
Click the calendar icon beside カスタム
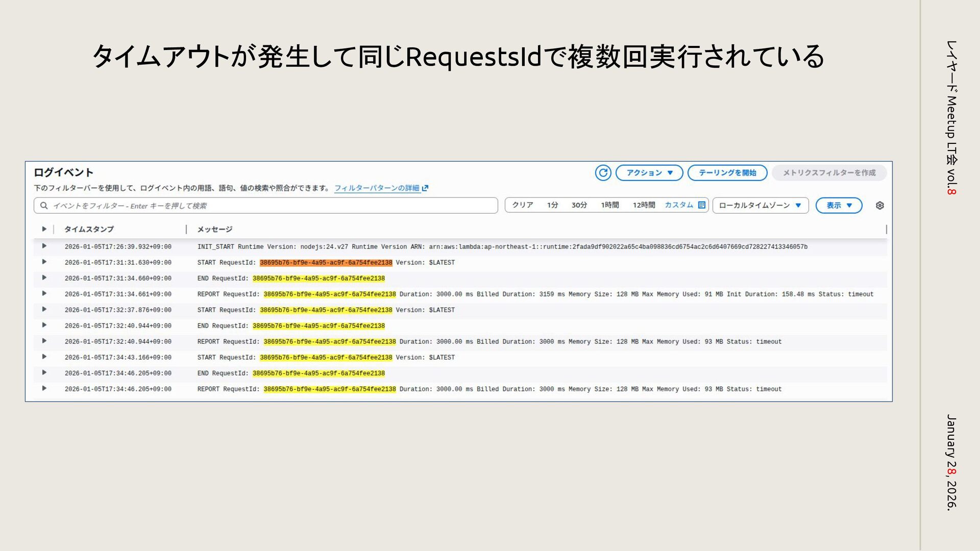click(702, 205)
